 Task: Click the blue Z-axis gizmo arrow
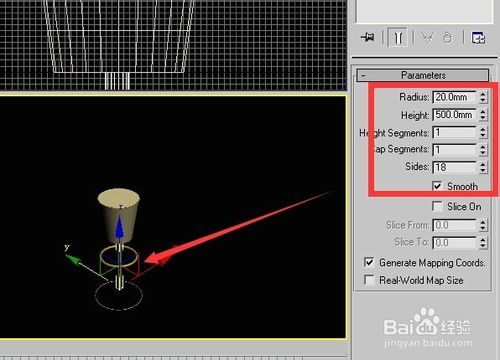[x=119, y=227]
